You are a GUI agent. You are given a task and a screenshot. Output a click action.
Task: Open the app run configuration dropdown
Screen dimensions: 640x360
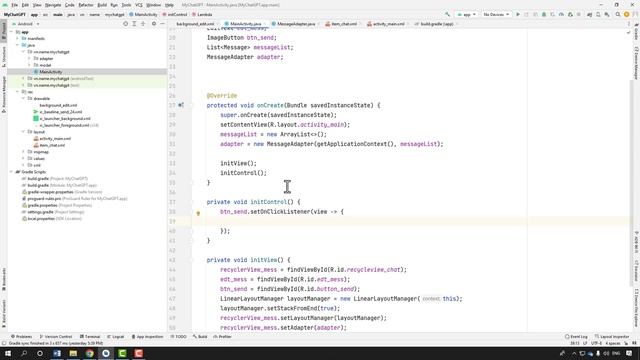467,15
